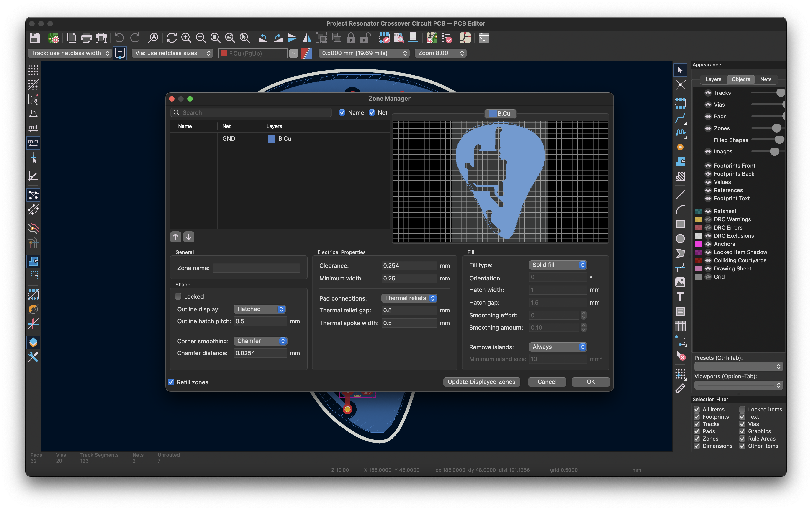Select the Add Text tool
The height and width of the screenshot is (510, 812).
point(681,297)
